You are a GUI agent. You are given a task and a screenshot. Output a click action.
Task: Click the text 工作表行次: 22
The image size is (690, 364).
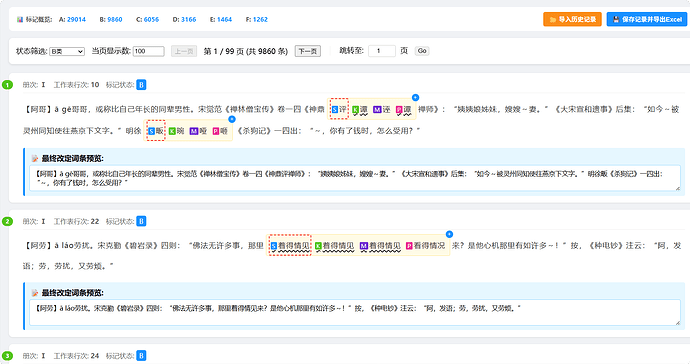click(x=76, y=221)
